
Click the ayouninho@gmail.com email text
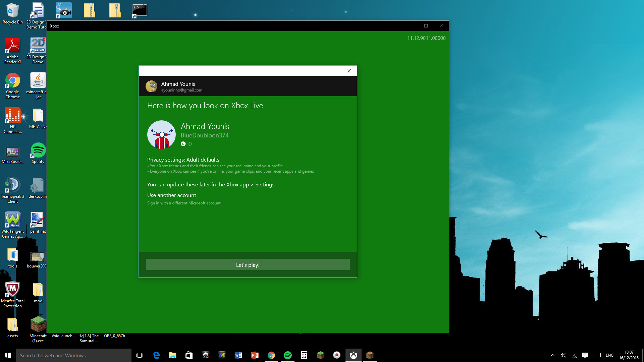[x=181, y=90]
